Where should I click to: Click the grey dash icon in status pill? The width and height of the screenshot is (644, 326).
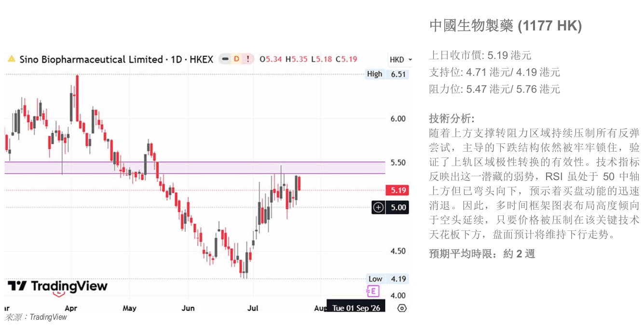pos(224,59)
